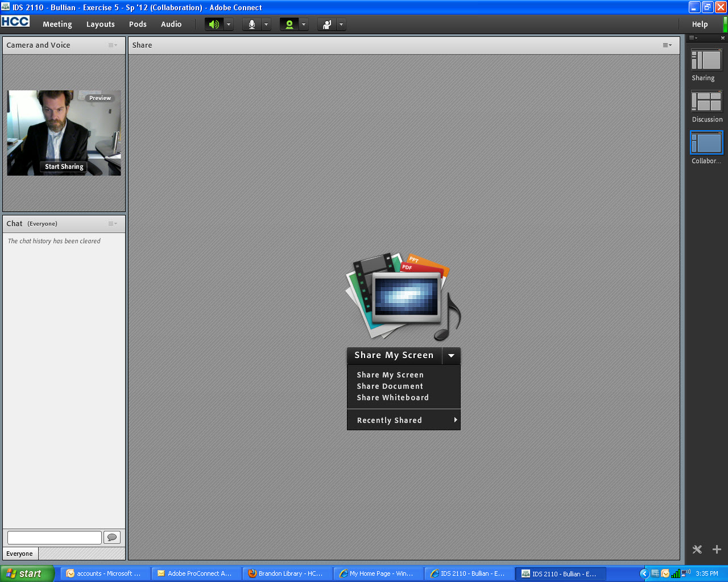The width and height of the screenshot is (728, 582).
Task: Toggle the webcam icon in toolbar
Action: 289,24
